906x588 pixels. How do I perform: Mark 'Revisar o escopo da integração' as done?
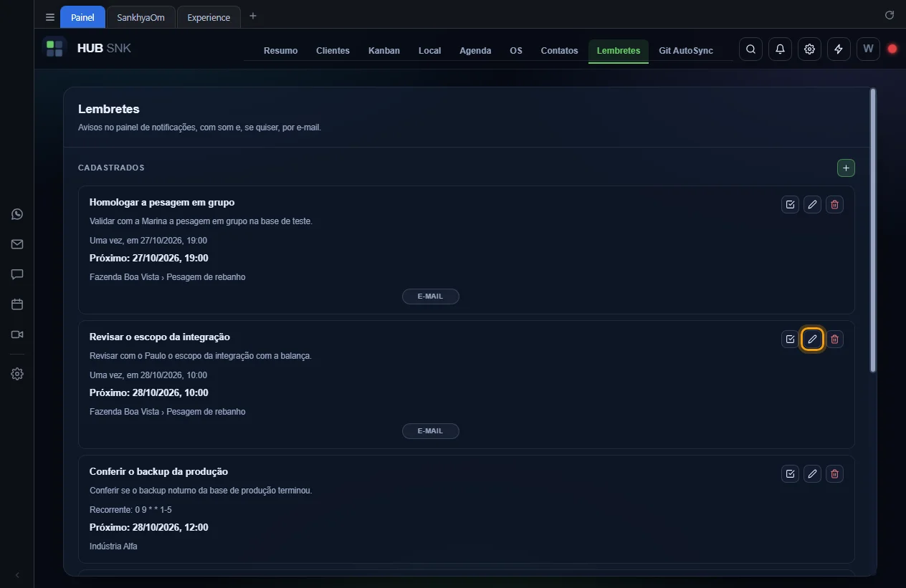click(x=790, y=339)
